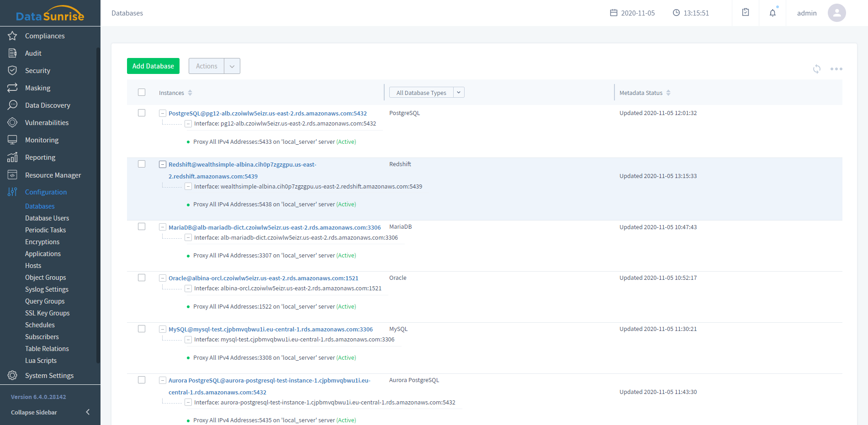Check the PostgreSQL pg12-alb instance checkbox
868x425 pixels.
tap(142, 113)
